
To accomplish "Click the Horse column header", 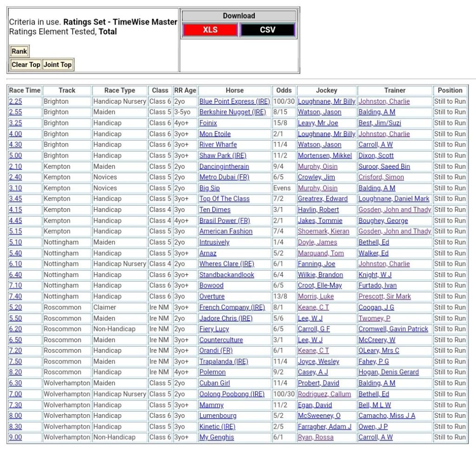I will click(235, 90).
